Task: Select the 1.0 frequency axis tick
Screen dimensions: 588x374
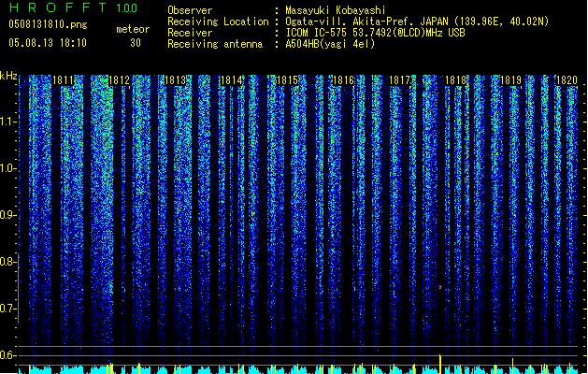Action: pos(7,168)
